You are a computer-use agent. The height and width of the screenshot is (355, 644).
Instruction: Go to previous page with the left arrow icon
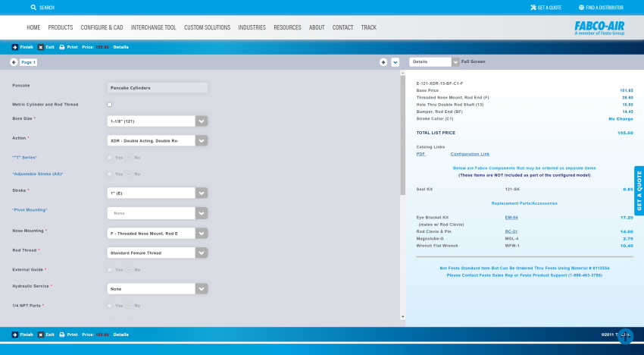[14, 62]
